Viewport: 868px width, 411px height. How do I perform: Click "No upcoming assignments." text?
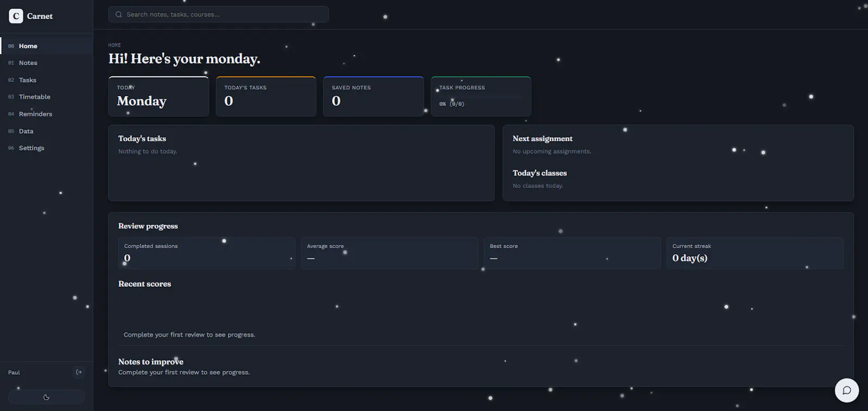coord(552,151)
